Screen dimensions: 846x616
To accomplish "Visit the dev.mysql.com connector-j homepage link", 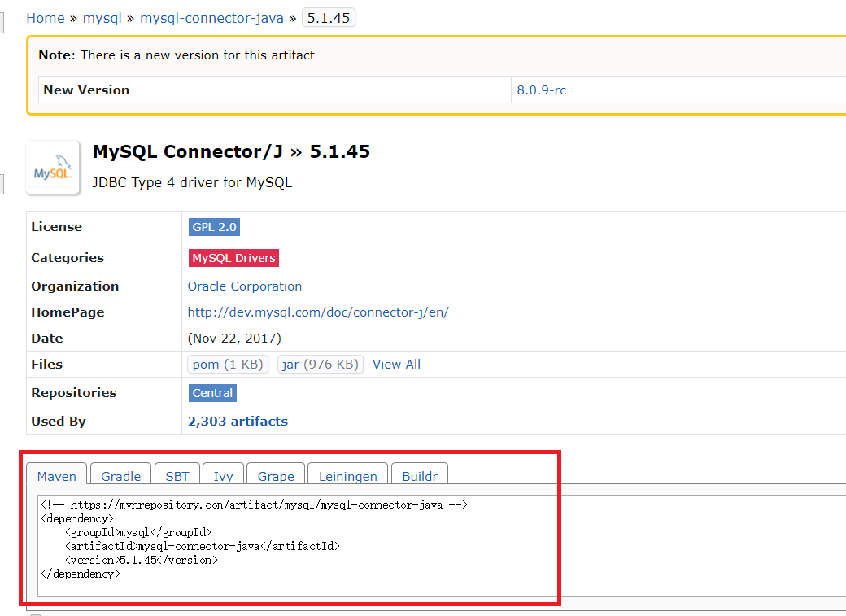I will pos(318,312).
